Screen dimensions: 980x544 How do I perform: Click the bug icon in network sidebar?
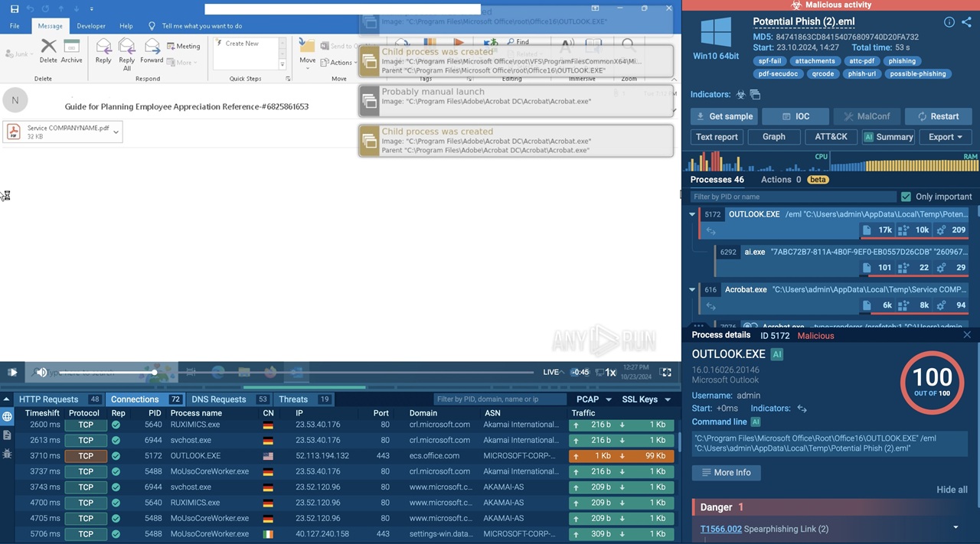click(x=7, y=454)
